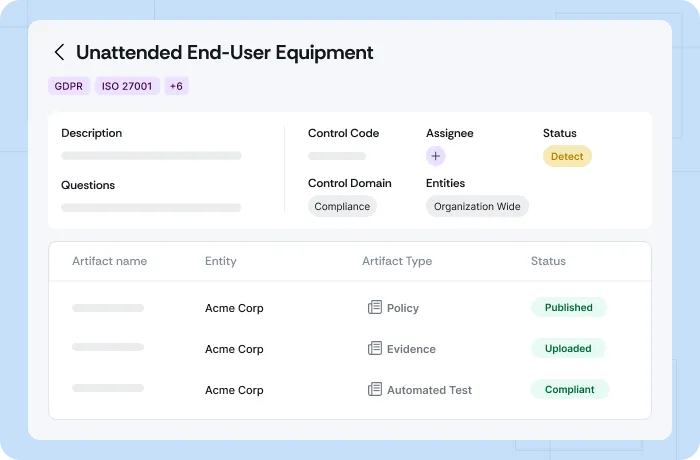Click the Automated Test document icon
This screenshot has height=460, width=700.
pyautogui.click(x=375, y=390)
